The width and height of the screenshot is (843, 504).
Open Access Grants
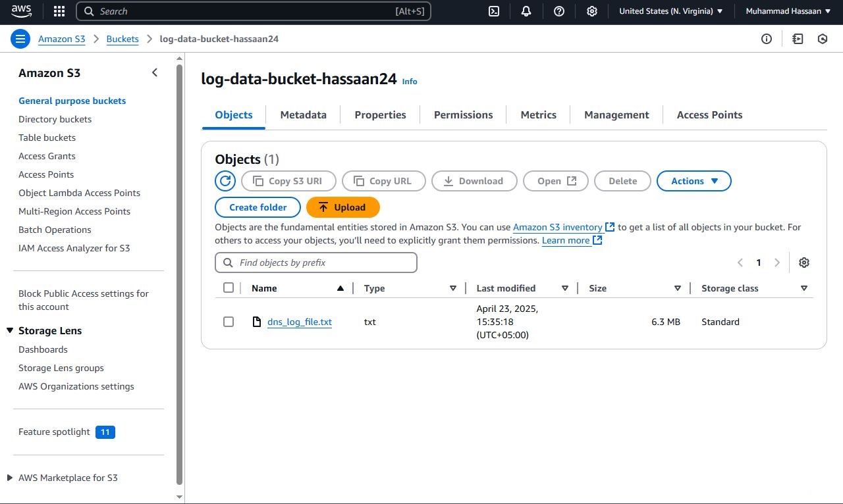pyautogui.click(x=47, y=156)
